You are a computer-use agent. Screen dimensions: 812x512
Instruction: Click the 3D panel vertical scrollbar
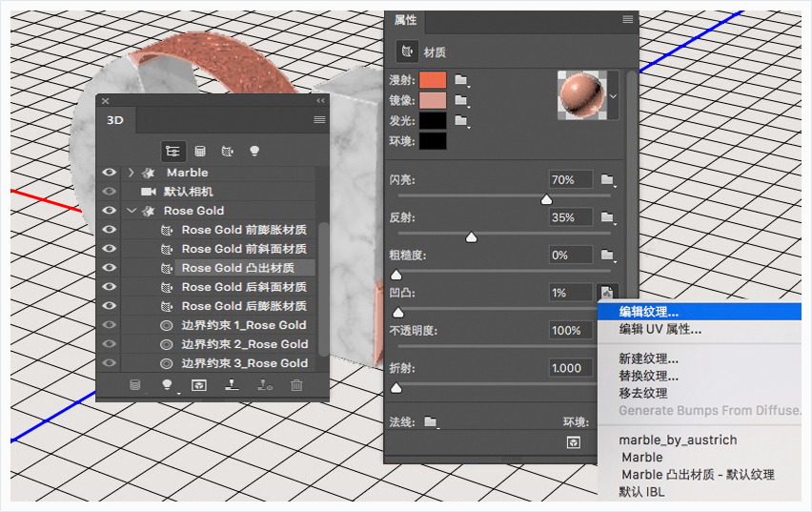pyautogui.click(x=323, y=289)
